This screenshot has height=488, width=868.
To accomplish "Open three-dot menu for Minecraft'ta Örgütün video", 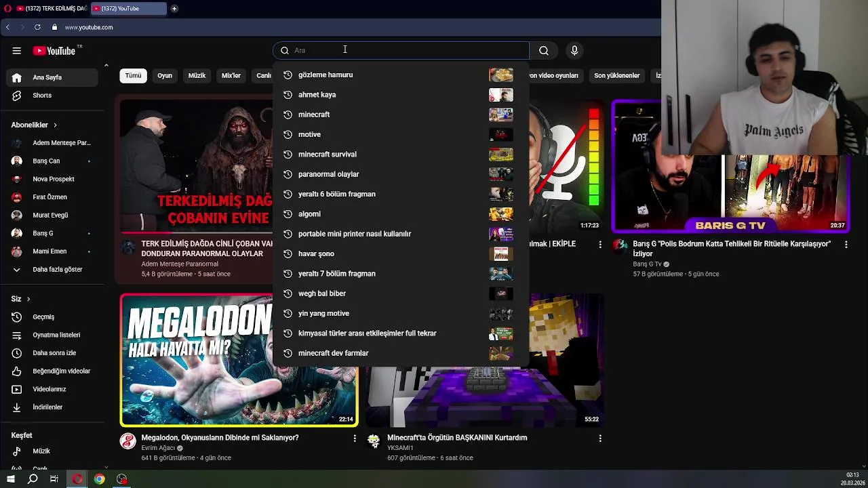I will point(599,439).
